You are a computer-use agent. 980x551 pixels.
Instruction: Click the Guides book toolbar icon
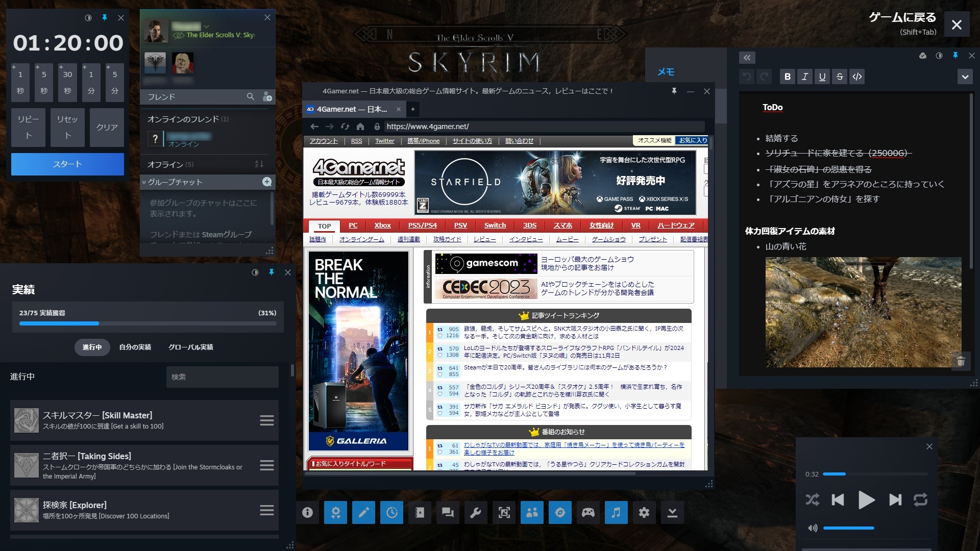(x=420, y=512)
